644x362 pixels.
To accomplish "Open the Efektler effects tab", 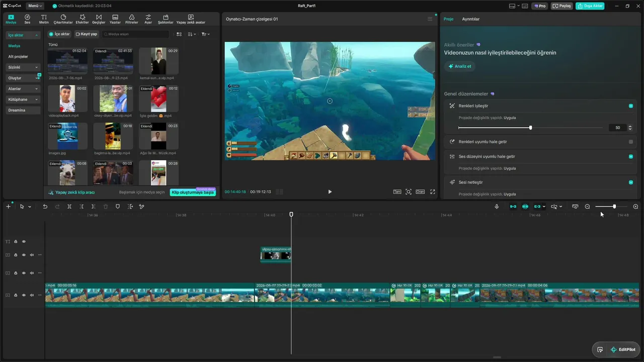I will tap(82, 19).
